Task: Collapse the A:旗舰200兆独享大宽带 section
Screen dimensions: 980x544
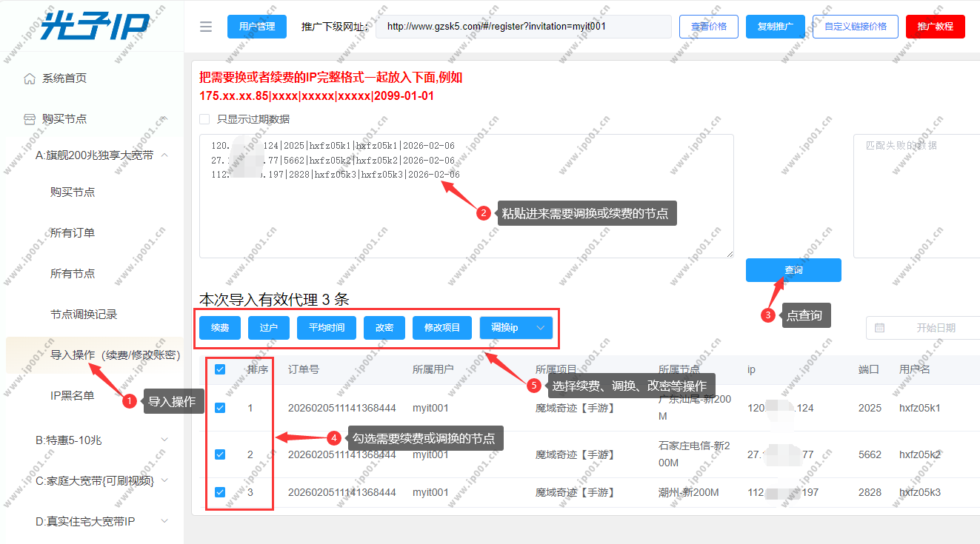Action: coord(164,155)
